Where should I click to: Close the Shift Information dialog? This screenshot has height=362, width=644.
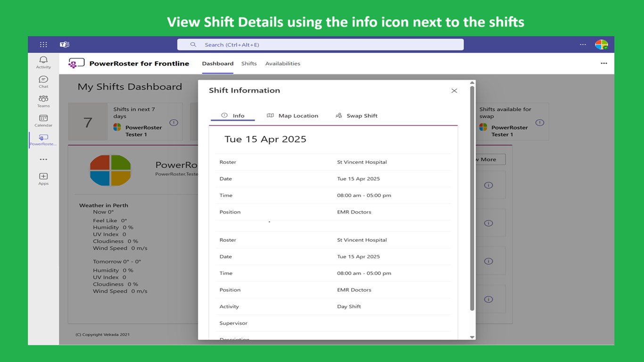click(454, 90)
